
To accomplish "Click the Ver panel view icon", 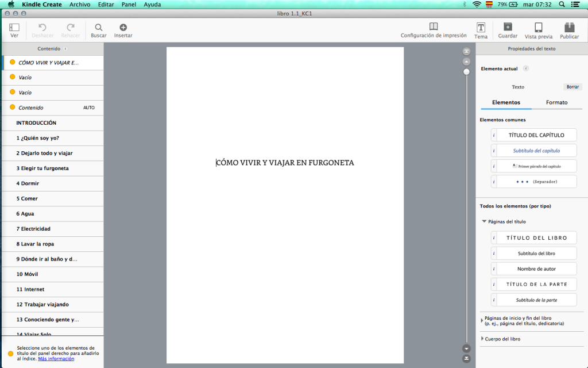I will [14, 27].
